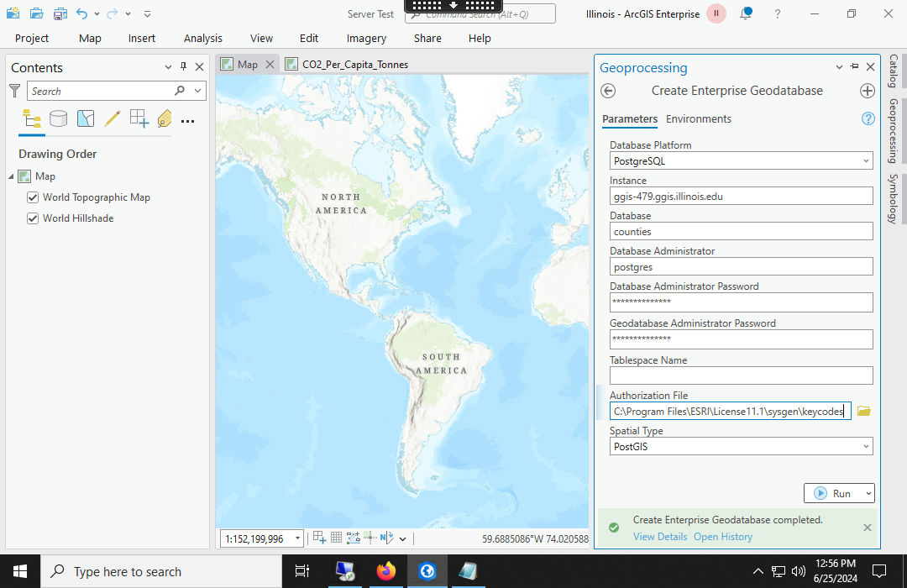
Task: Switch to Environments tab
Action: pyautogui.click(x=698, y=119)
